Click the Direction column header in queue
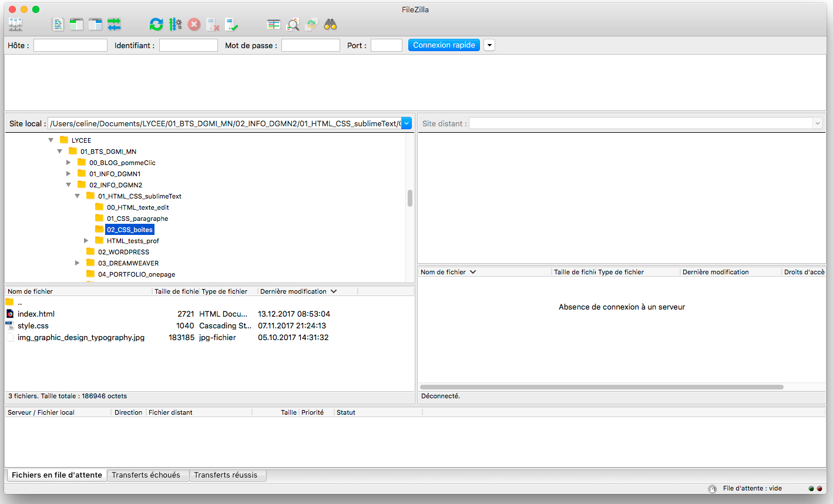This screenshot has width=833, height=504. tap(129, 412)
